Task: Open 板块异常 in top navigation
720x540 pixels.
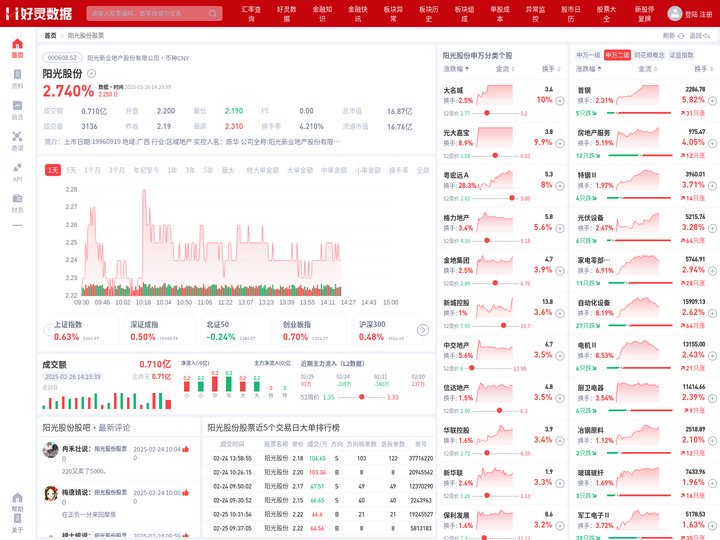Action: 394,14
